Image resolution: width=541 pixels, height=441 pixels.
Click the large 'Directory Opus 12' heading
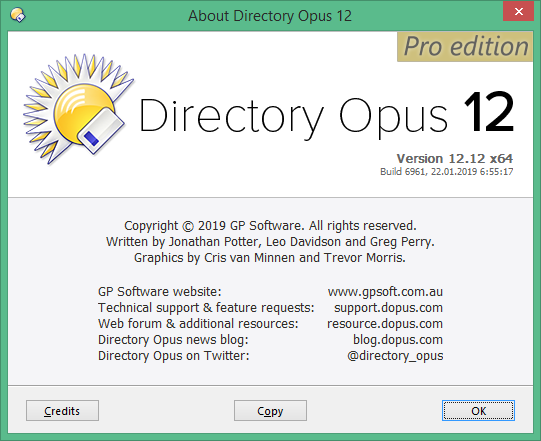point(326,116)
